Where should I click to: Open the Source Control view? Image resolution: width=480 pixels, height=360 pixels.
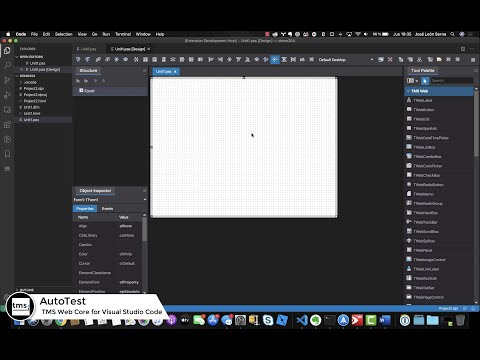tap(7, 80)
